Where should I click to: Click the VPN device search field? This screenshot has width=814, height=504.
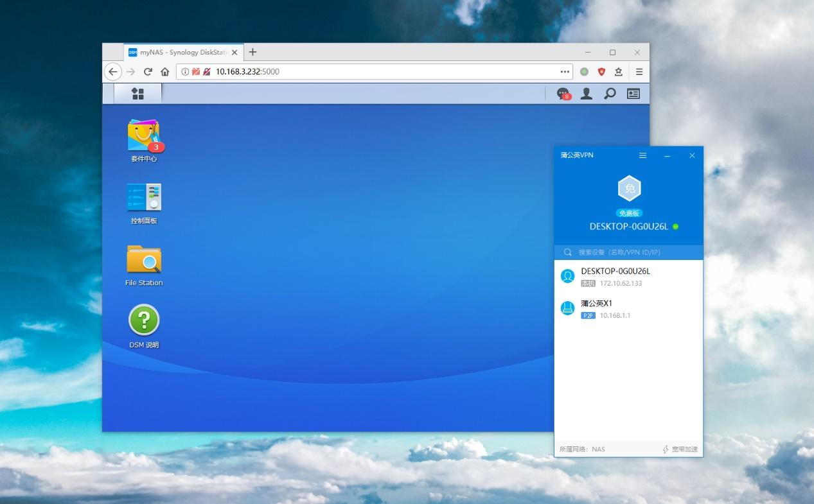click(x=628, y=252)
